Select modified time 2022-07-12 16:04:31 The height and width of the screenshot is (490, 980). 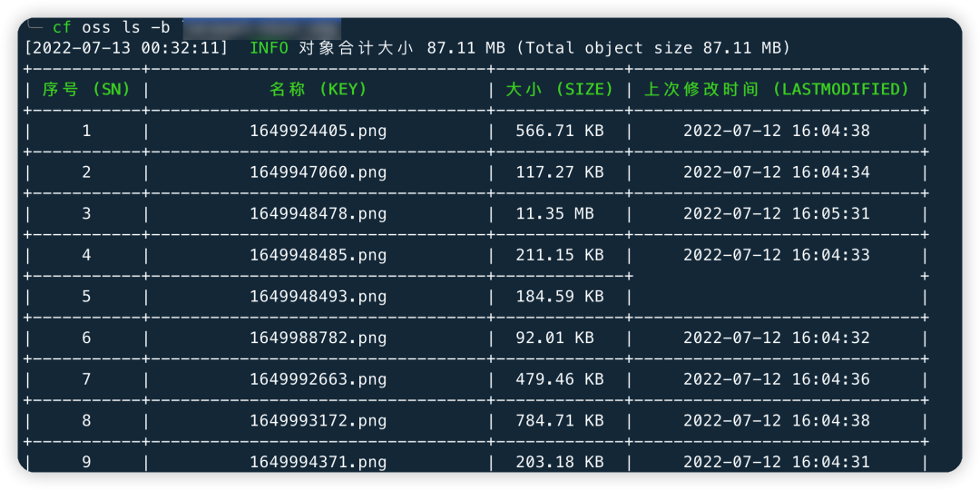776,462
